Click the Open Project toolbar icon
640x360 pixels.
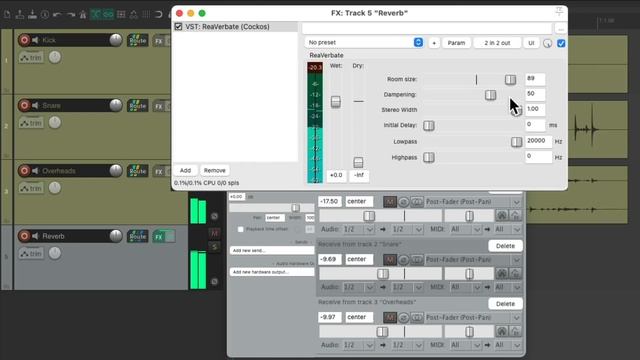click(20, 15)
